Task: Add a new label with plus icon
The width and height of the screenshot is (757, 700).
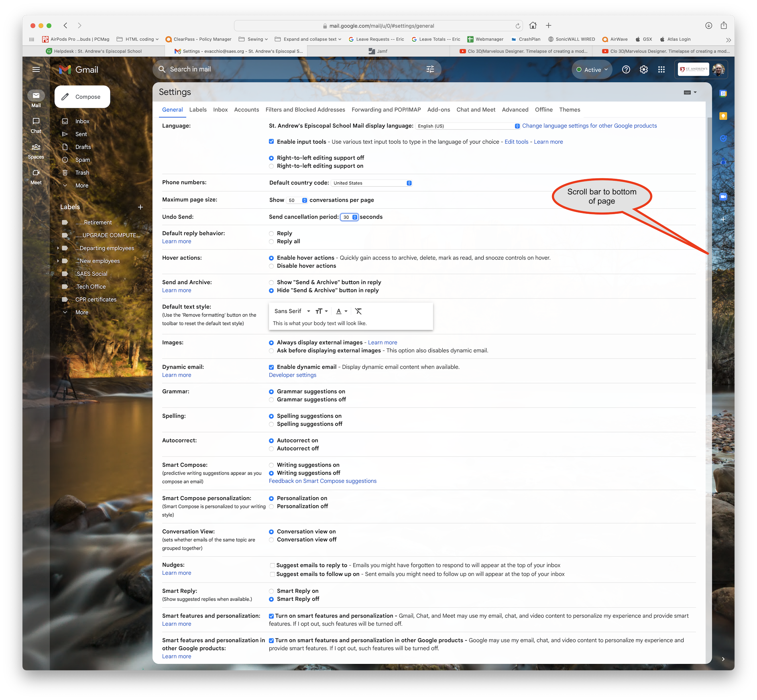Action: [140, 207]
